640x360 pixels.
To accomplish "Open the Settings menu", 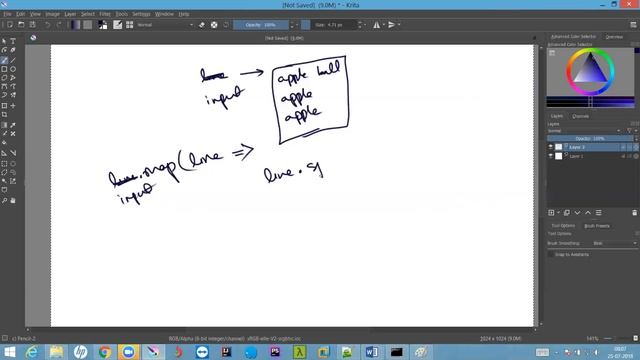I will pos(141,14).
